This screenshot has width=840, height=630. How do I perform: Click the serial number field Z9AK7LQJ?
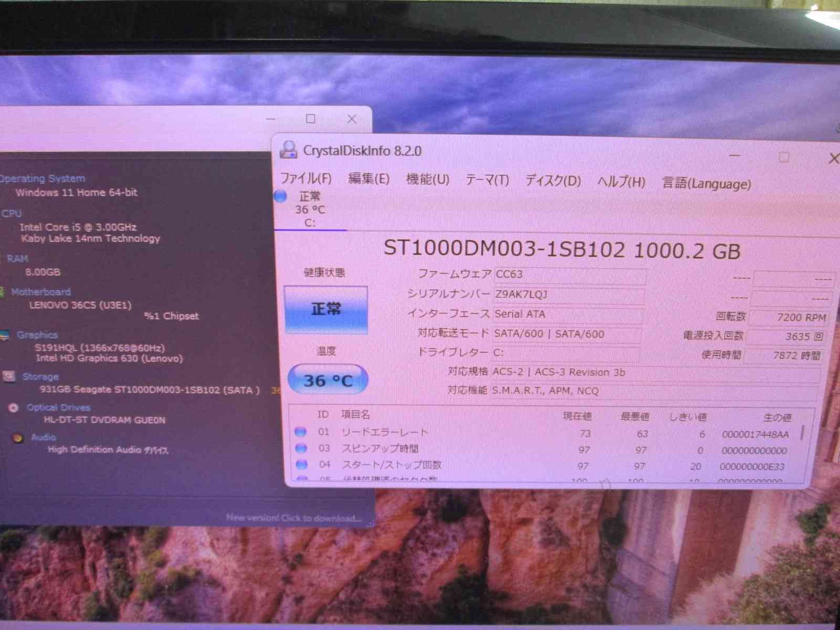[569, 295]
